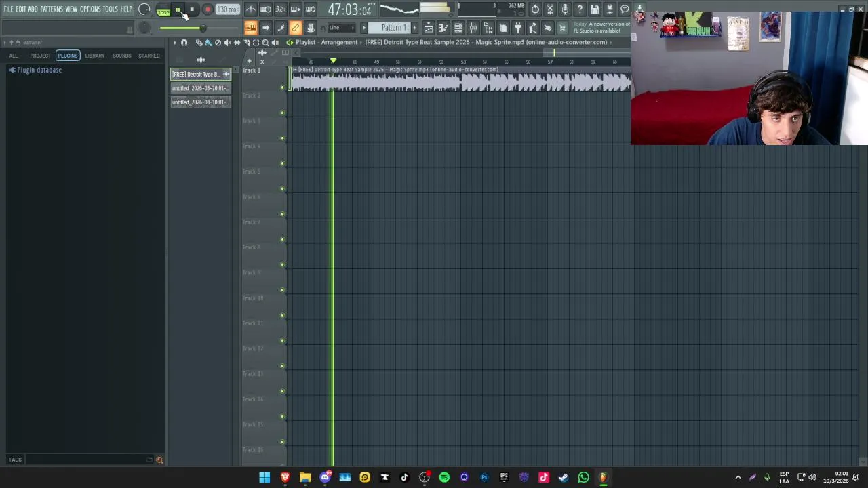Select the playlist delete tool
The width and height of the screenshot is (868, 488).
(218, 42)
